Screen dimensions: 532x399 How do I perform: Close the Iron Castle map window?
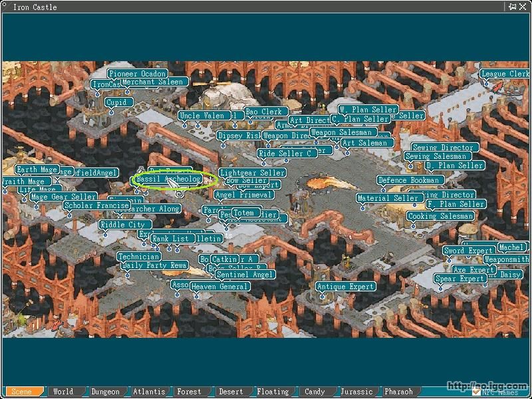pyautogui.click(x=523, y=7)
